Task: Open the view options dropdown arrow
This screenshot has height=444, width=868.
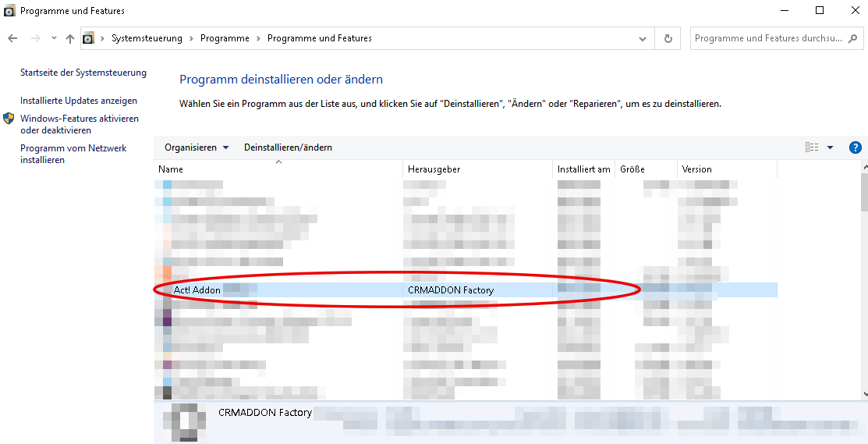Action: pos(831,147)
